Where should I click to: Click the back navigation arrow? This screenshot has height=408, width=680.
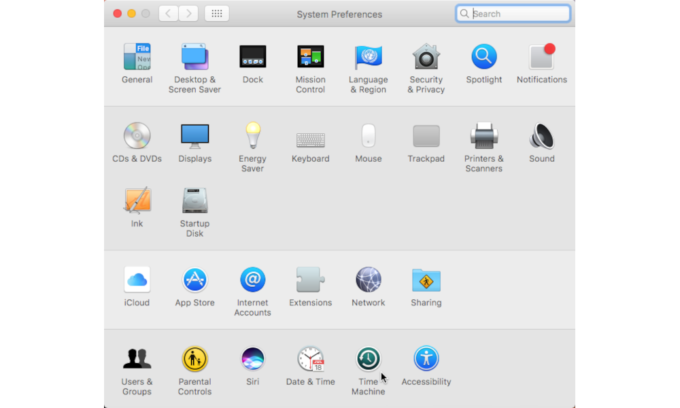tap(168, 13)
